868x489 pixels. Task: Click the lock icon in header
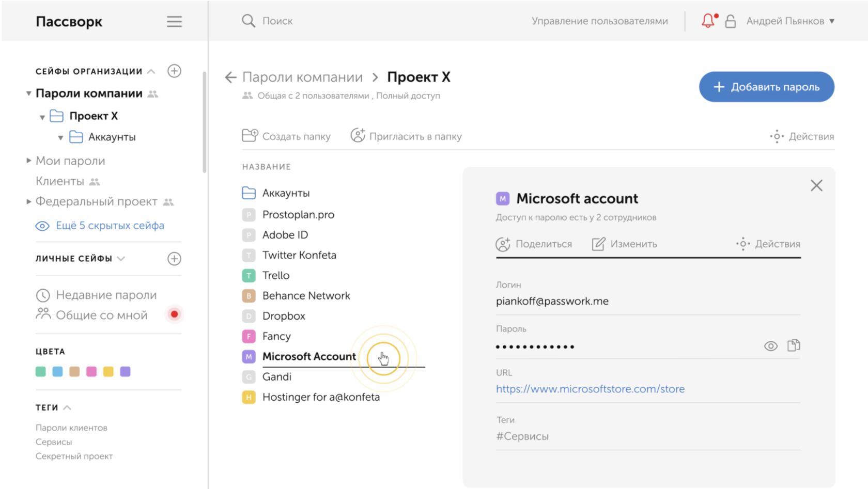coord(730,21)
